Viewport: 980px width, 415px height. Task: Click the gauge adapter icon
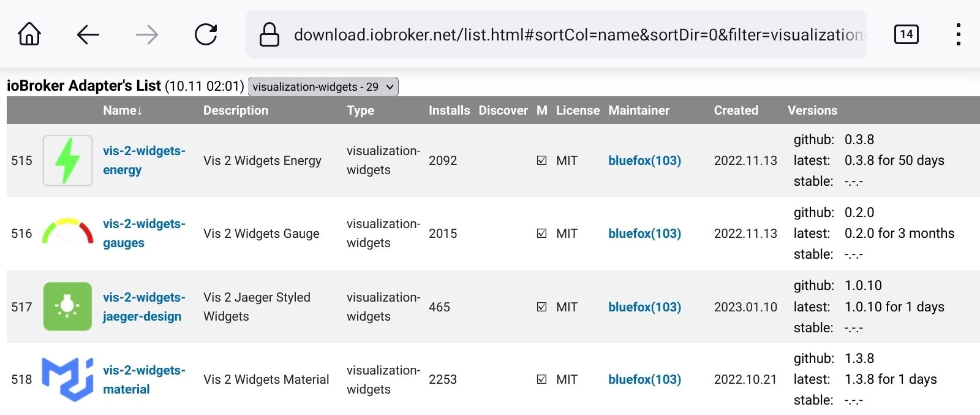point(67,232)
